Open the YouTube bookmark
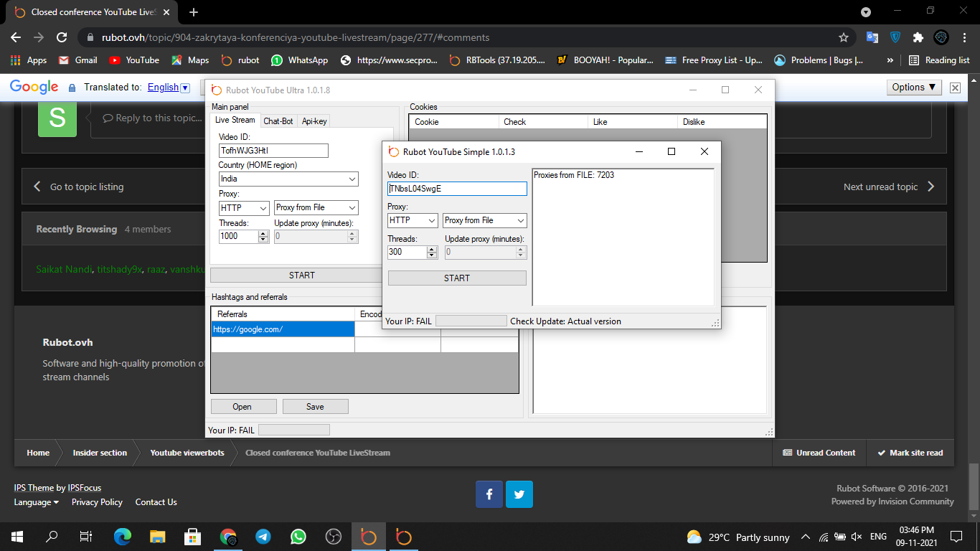This screenshot has height=551, width=980. [134, 60]
